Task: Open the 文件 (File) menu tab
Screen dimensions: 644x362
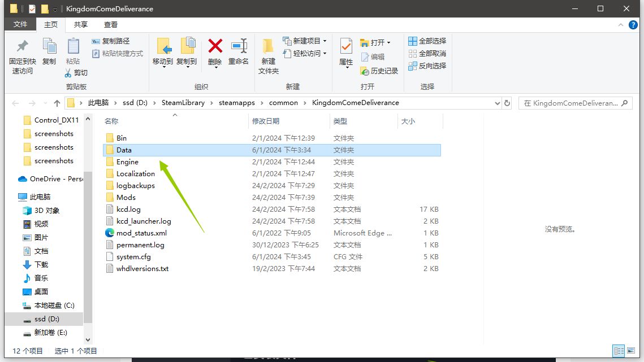Action: coord(20,24)
